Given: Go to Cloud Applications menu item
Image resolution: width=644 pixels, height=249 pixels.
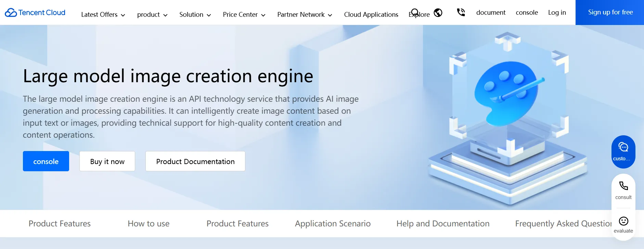Looking at the screenshot, I should click(x=371, y=15).
